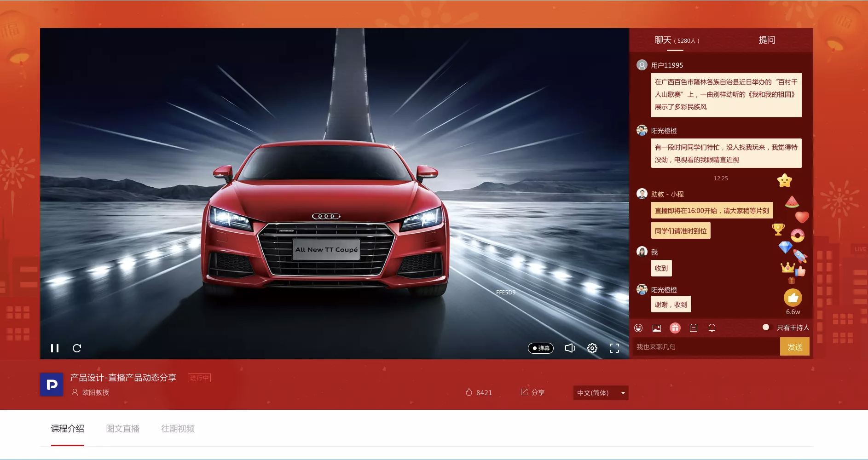This screenshot has height=460, width=868.
Task: Open the 往期视频 tab
Action: click(x=178, y=429)
